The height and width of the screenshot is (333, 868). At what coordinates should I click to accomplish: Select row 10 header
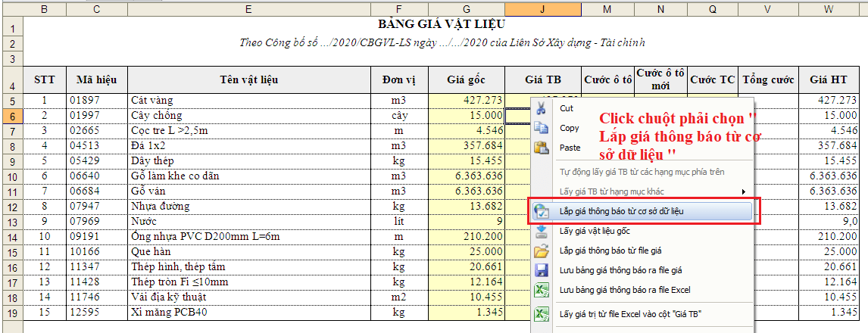click(11, 176)
